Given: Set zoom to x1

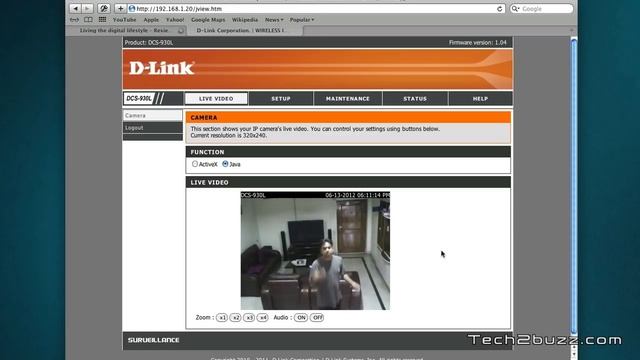Looking at the screenshot, I should pos(222,318).
